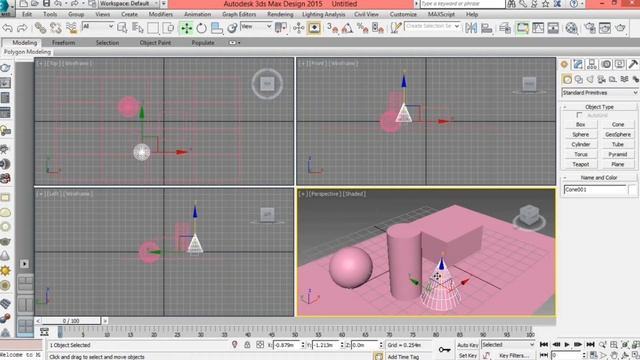Toggle the Auto Key button
640x360 pixels.
[467, 345]
